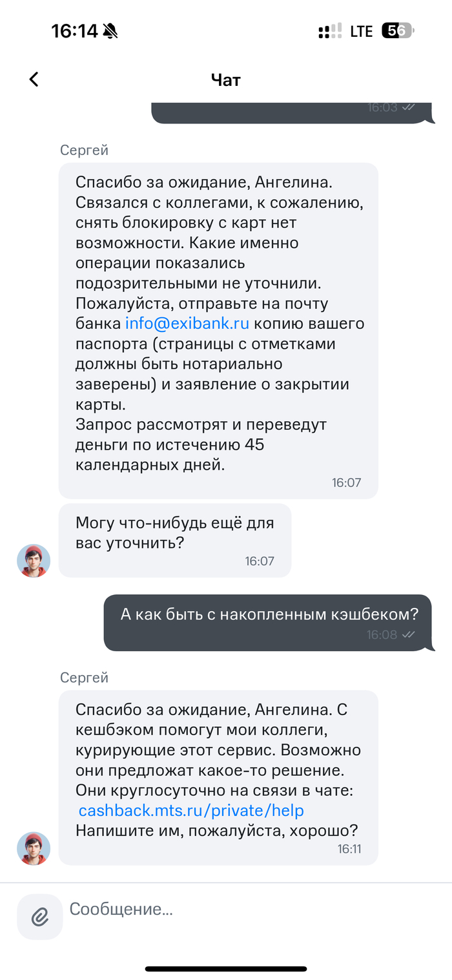Tap Сергей's avatar beside the 16:07 message

[34, 560]
